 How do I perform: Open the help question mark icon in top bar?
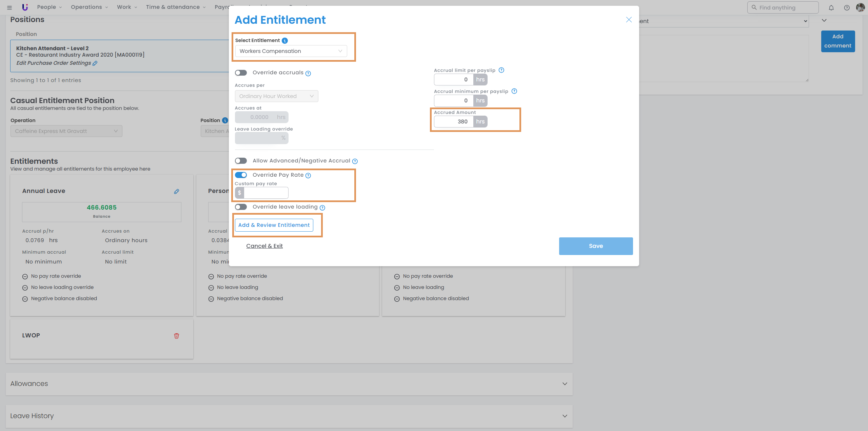point(847,8)
